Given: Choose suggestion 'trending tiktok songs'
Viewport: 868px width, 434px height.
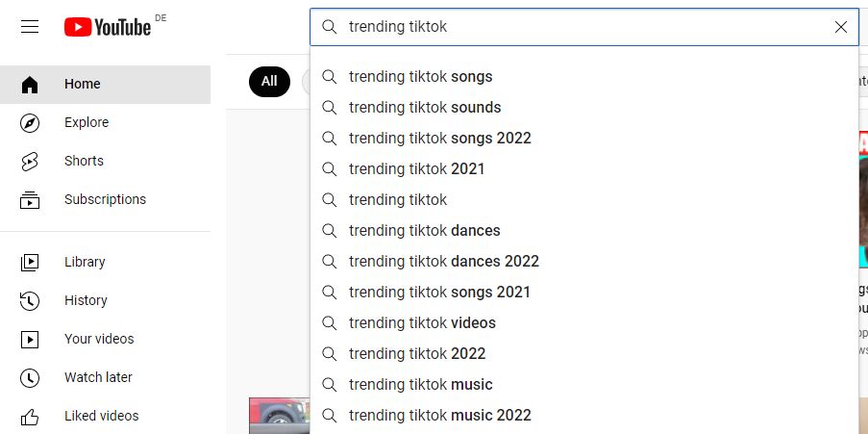Looking at the screenshot, I should pos(420,76).
